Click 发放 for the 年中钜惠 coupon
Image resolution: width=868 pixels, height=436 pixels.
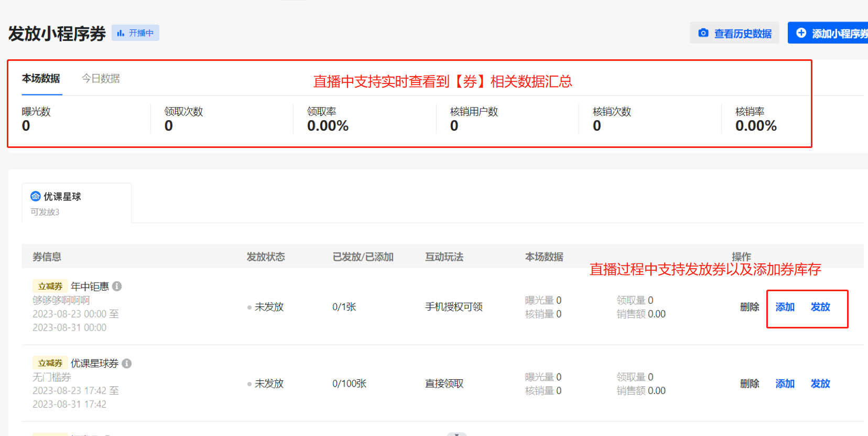point(820,307)
